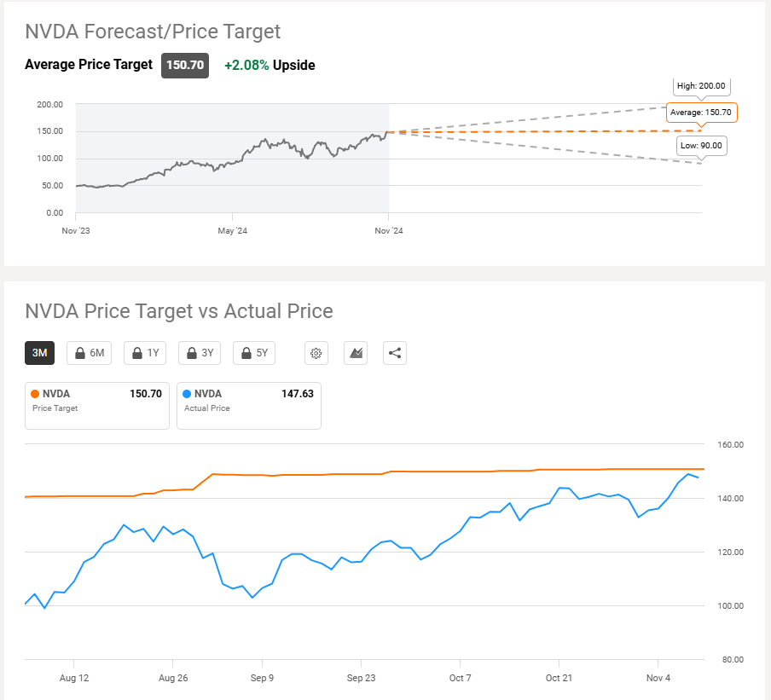Click the lock icon on 5Y
Image resolution: width=771 pixels, height=700 pixels.
[x=246, y=353]
